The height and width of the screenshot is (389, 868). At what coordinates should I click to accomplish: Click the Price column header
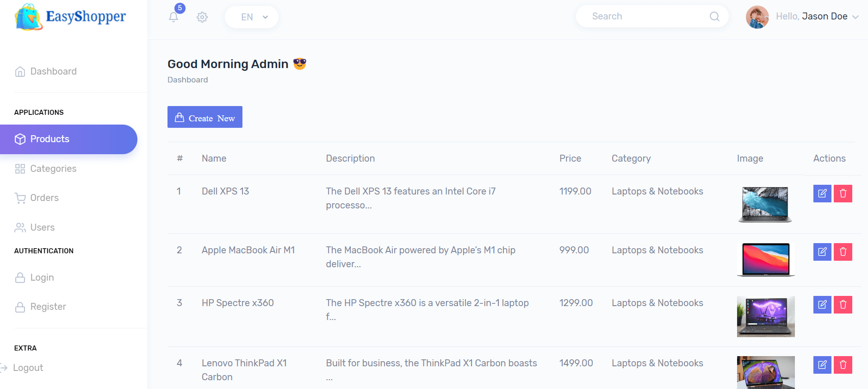click(x=570, y=158)
